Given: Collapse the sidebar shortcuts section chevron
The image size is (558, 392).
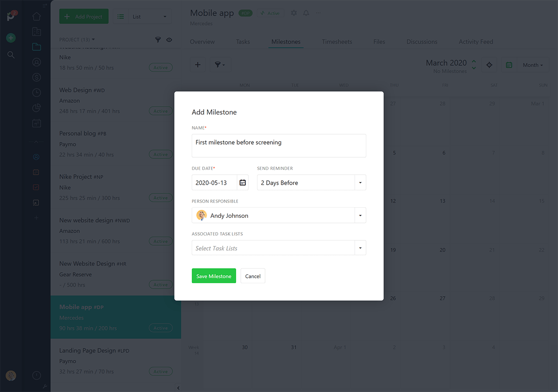Looking at the screenshot, I should tap(36, 142).
